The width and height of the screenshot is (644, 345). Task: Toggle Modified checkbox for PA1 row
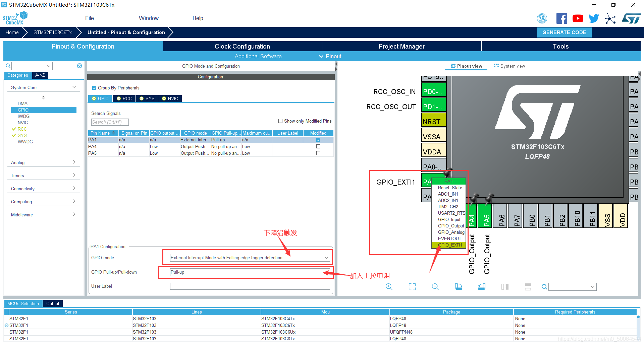point(318,140)
